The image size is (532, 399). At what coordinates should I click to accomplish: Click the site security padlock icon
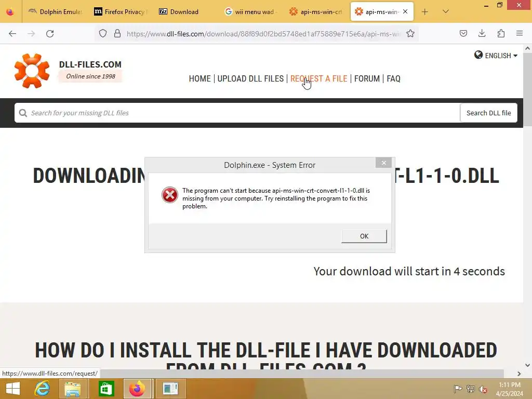[117, 34]
